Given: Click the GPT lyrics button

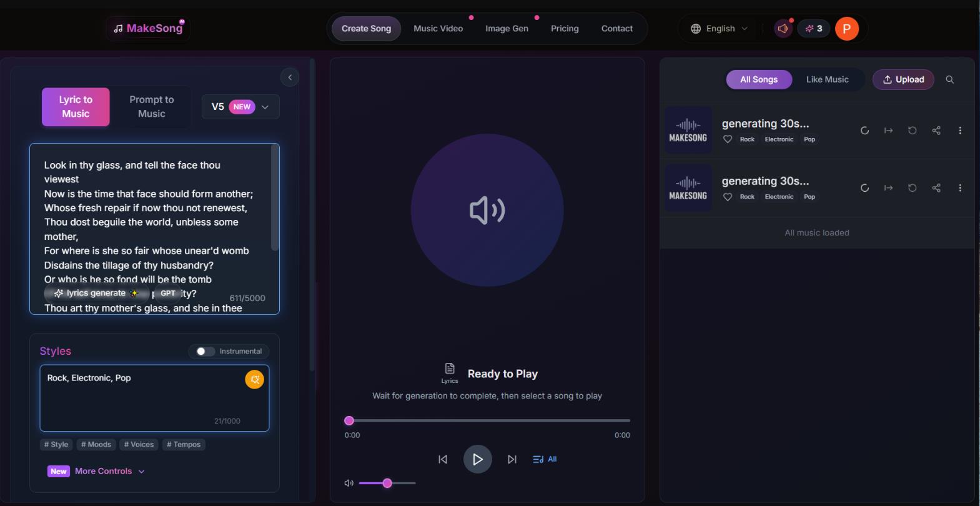Looking at the screenshot, I should (x=168, y=293).
